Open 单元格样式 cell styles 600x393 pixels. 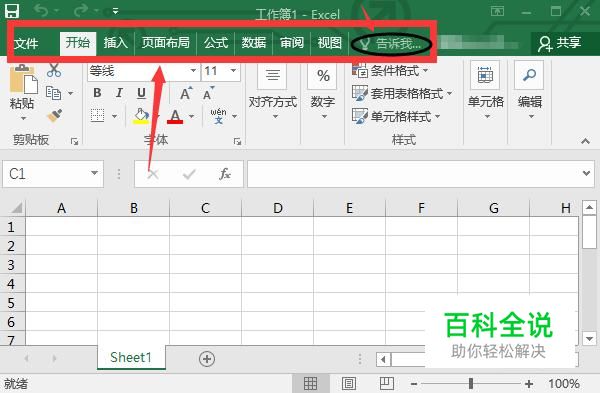click(396, 116)
